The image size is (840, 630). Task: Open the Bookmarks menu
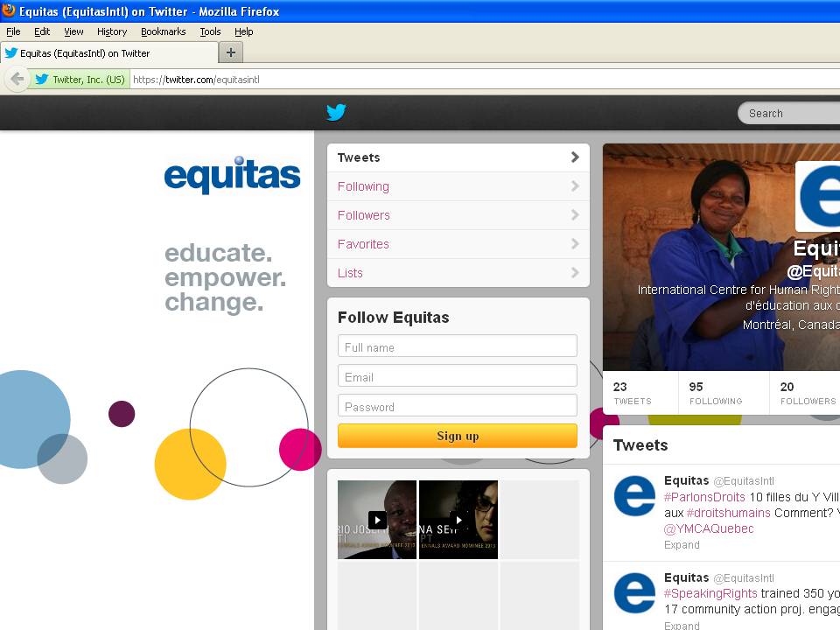point(164,31)
